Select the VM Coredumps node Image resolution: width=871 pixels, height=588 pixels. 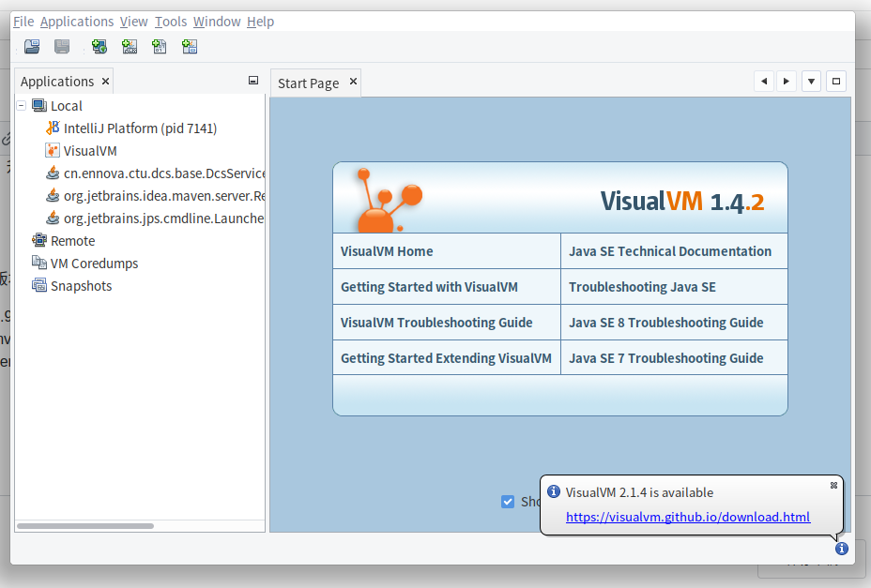click(85, 264)
